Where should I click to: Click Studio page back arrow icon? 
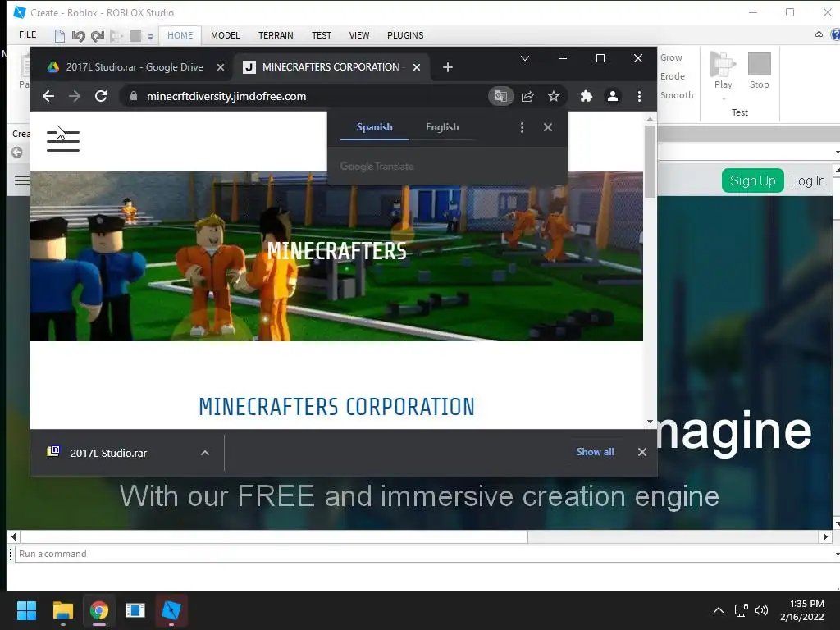pyautogui.click(x=17, y=152)
